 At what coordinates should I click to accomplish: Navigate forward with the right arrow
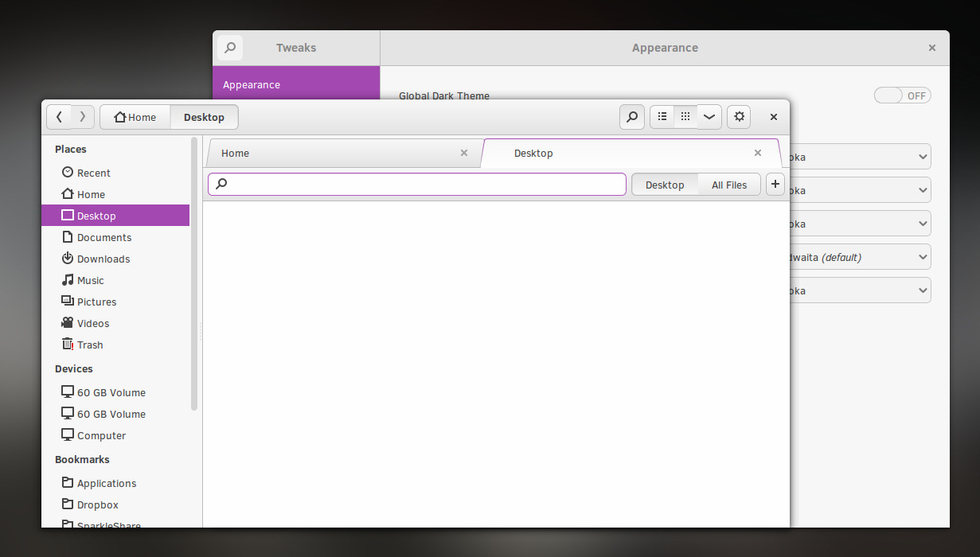[82, 116]
